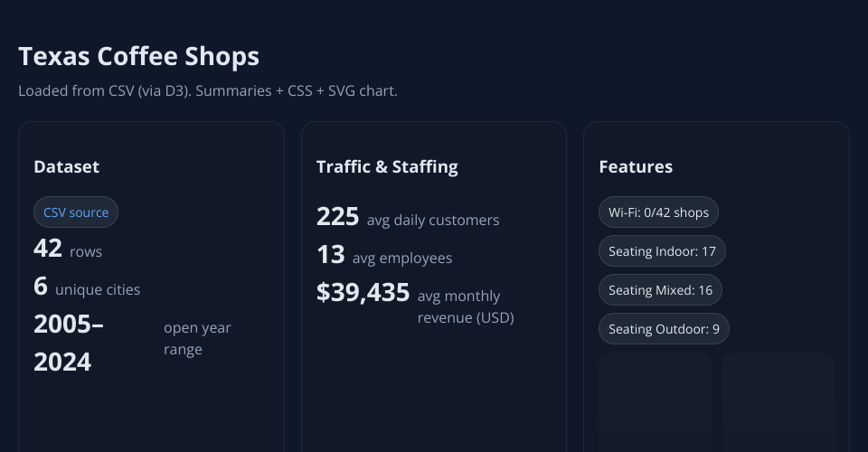Screen dimensions: 868x452
Task: Click the Dataset card heading
Action: (67, 166)
